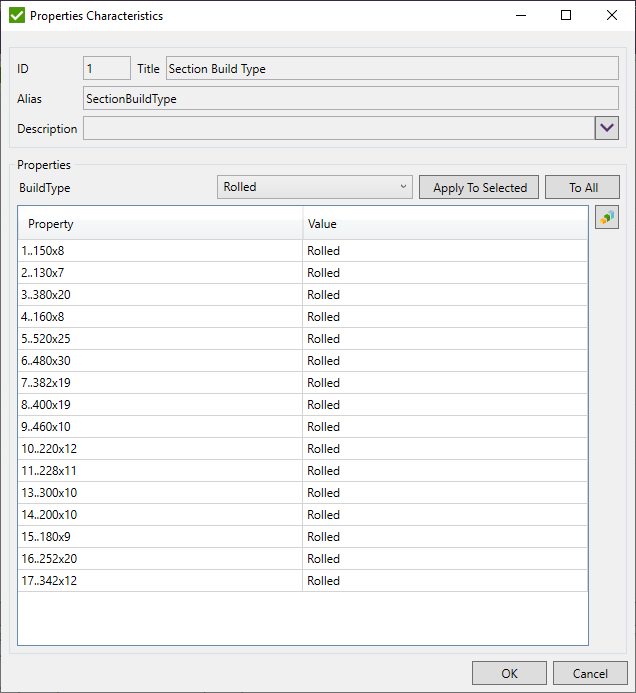
Task: Click the Title field Section Build Type
Action: click(391, 69)
